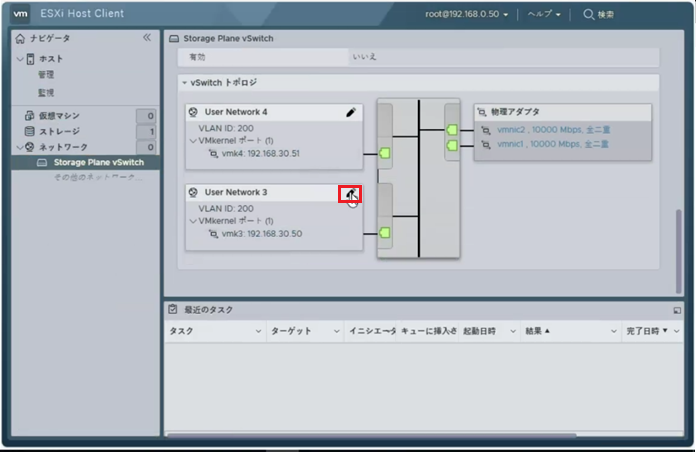Collapse VMkernel ports under User Network 4
The height and width of the screenshot is (452, 696).
coord(191,141)
